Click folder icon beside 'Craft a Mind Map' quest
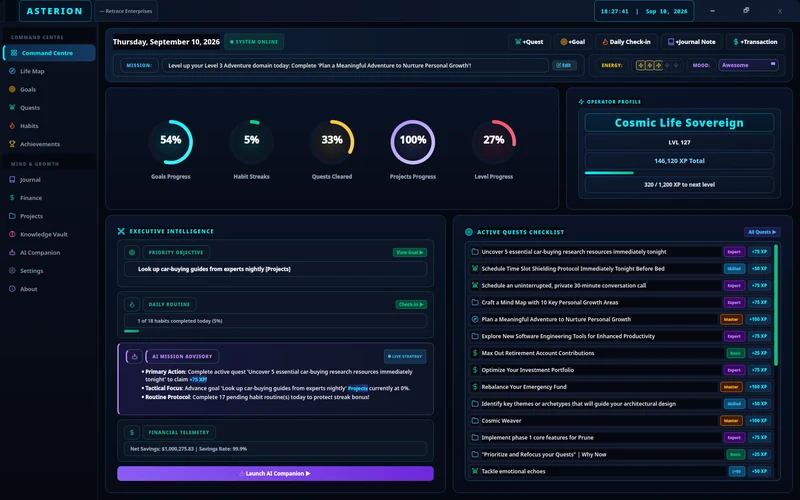Screen dimensions: 800x500 475,303
